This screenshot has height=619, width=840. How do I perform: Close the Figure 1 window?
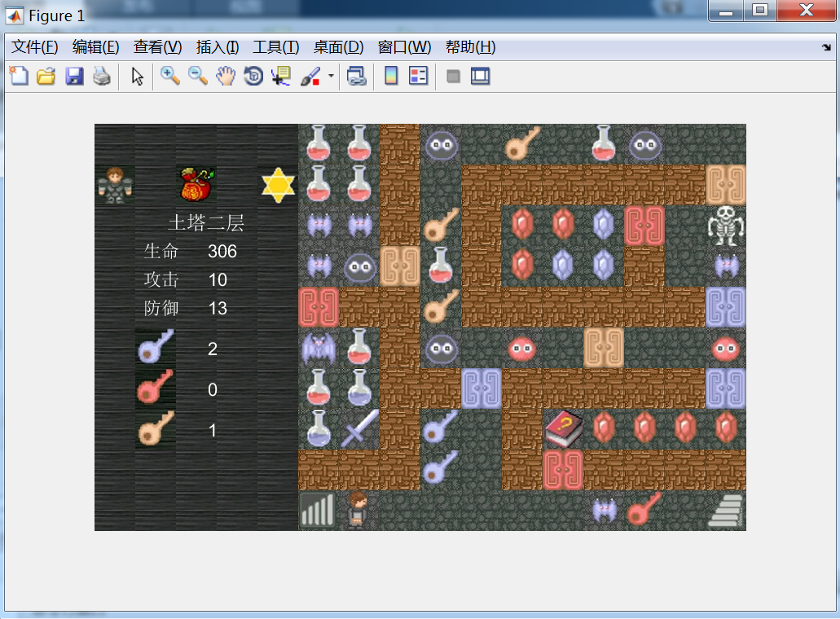(807, 11)
